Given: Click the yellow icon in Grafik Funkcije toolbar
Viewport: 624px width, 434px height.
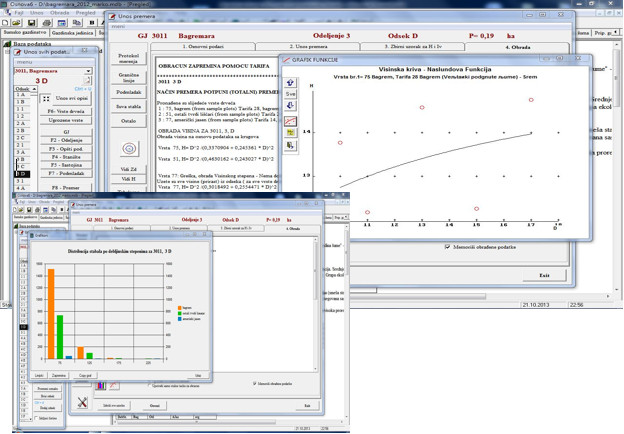Looking at the screenshot, I should (290, 133).
